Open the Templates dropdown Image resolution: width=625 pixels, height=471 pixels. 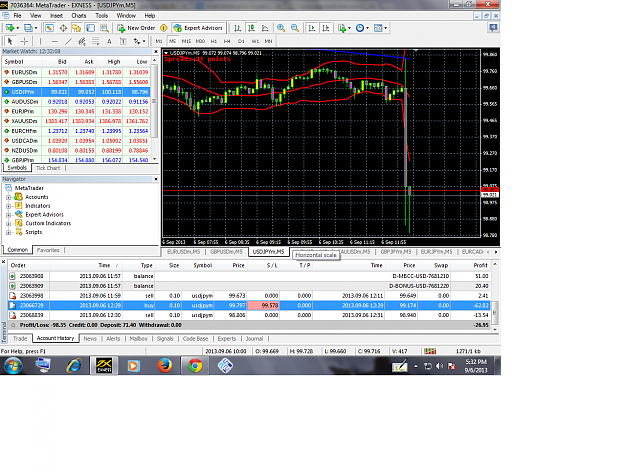380,28
